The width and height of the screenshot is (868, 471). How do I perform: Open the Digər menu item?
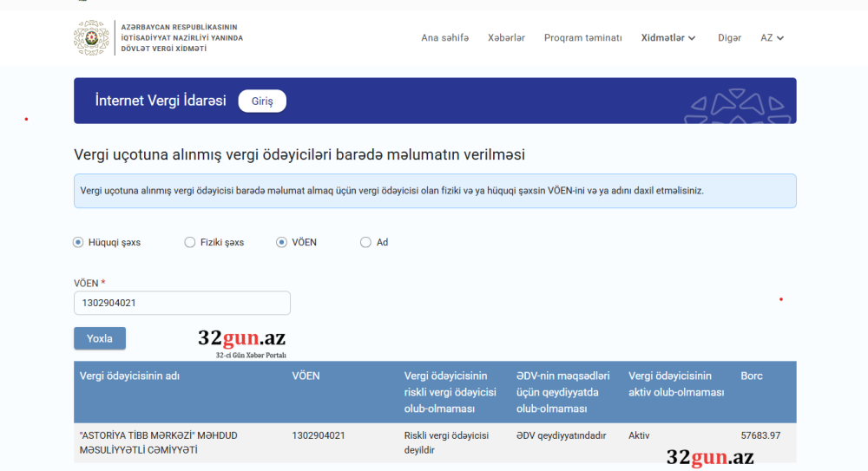pos(729,38)
